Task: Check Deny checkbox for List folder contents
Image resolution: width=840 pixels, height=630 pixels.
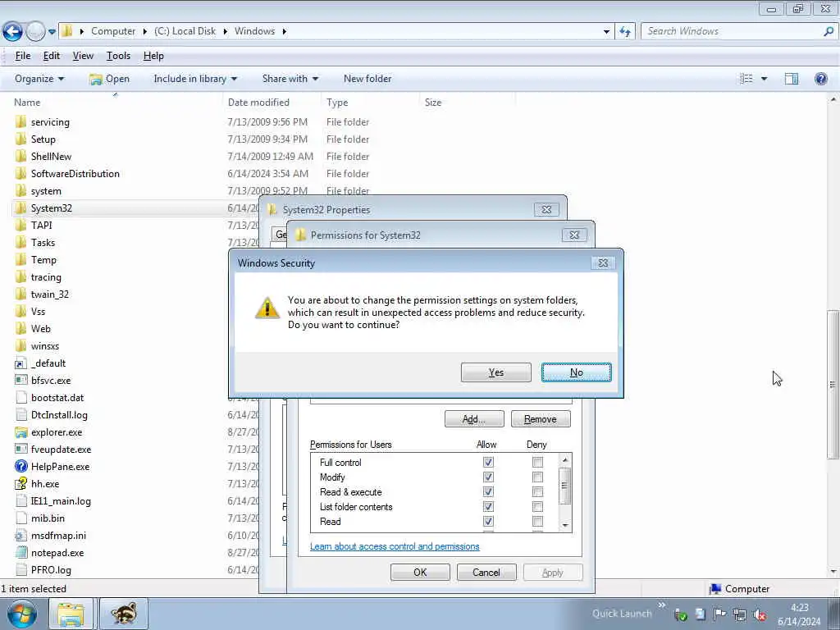Action: click(x=537, y=507)
